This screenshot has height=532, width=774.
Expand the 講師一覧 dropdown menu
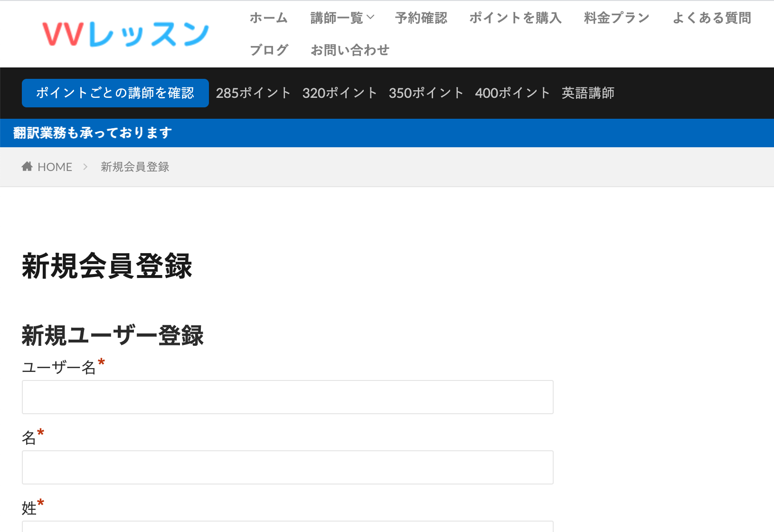(x=342, y=18)
